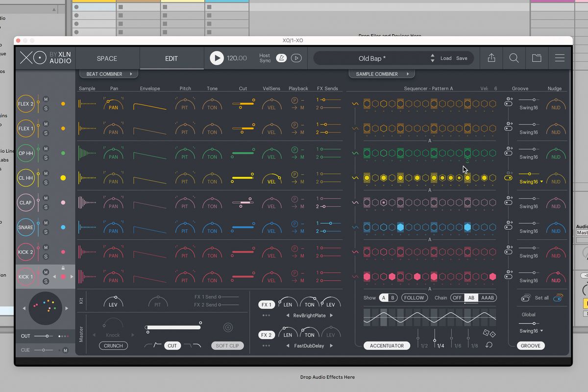This screenshot has height=392, width=588.
Task: Save the current preset with the Save button
Action: coord(461,58)
